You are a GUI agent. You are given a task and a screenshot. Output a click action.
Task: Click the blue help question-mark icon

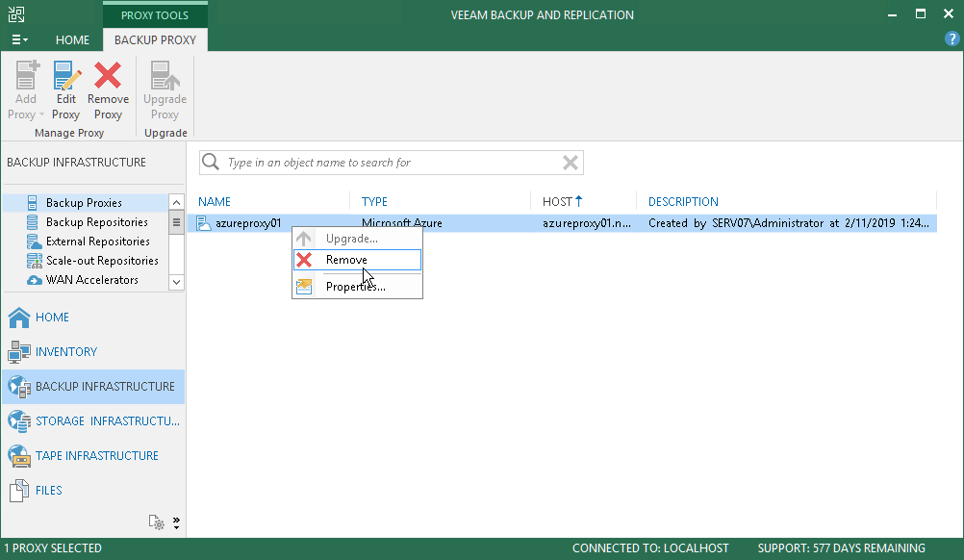point(951,38)
